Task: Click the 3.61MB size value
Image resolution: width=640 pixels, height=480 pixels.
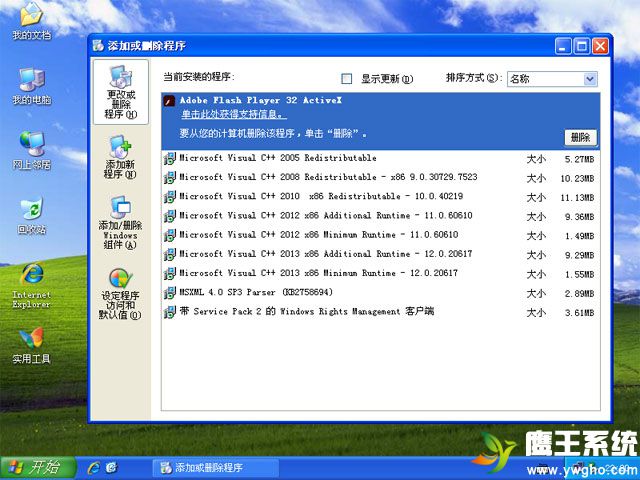Action: coord(579,313)
